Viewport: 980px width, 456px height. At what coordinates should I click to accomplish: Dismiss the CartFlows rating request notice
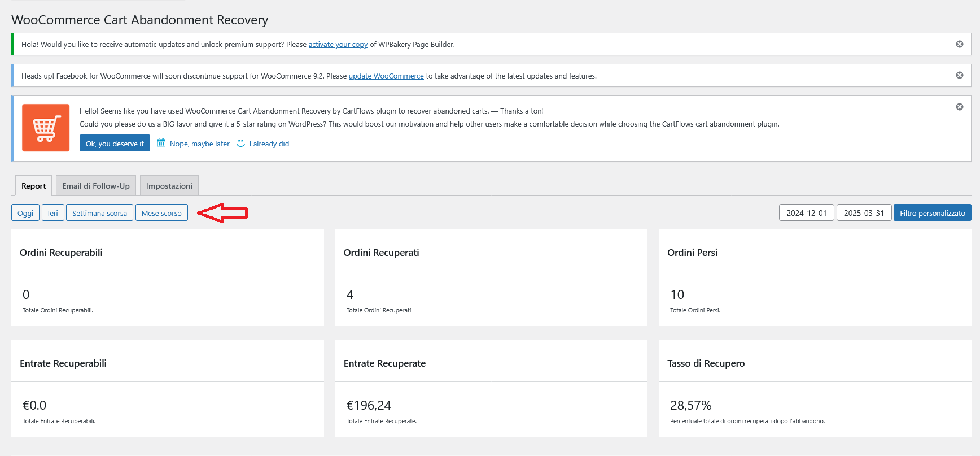pyautogui.click(x=959, y=107)
